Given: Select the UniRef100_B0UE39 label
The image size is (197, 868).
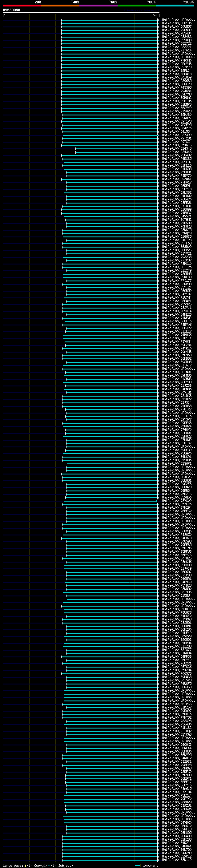Looking at the screenshot, I should [177, 450].
